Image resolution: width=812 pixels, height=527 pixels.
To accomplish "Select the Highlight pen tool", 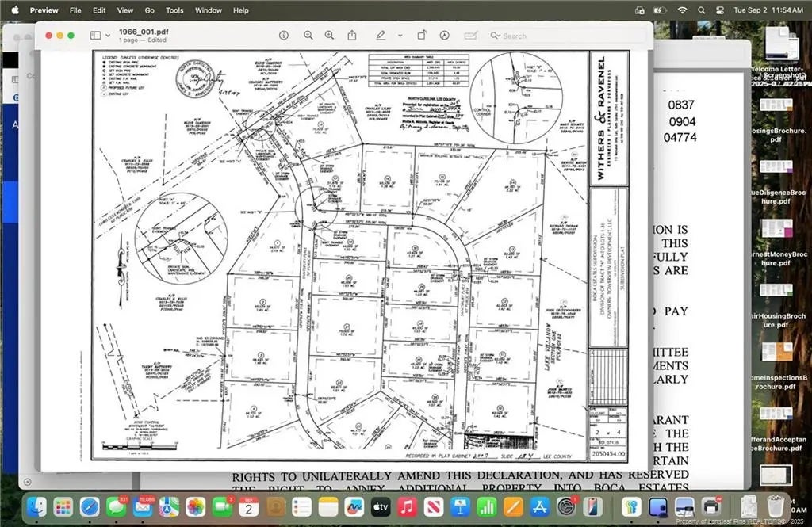I will coord(381,36).
